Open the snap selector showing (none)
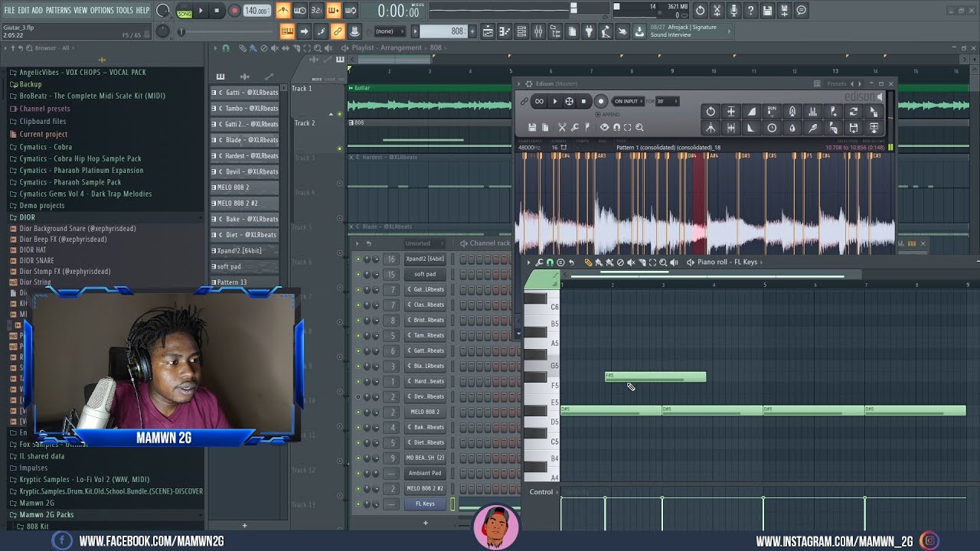 (388, 31)
